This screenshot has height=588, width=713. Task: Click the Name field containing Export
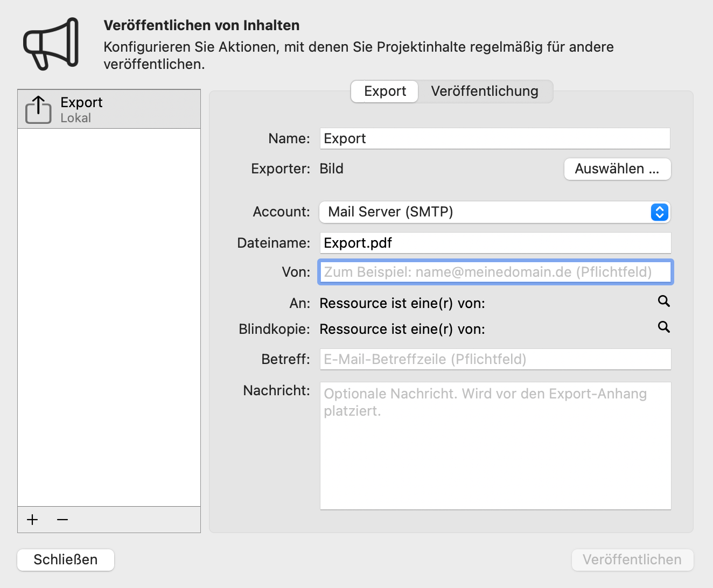point(494,138)
